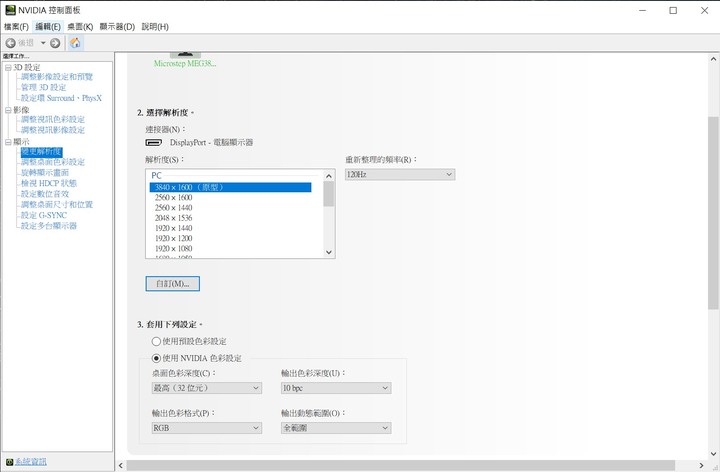Open 調整桌面尺寸和位置 in the tree

[x=57, y=204]
